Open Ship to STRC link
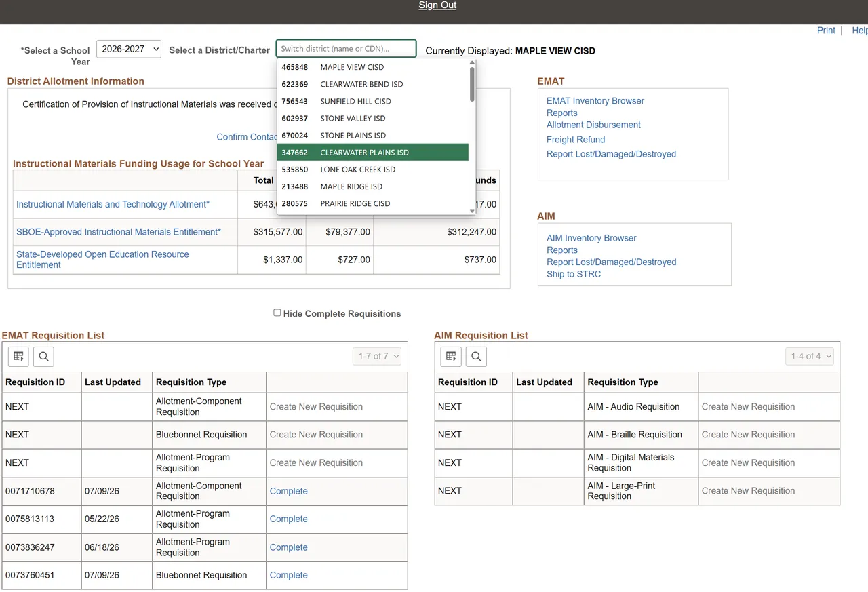The image size is (868, 592). [x=574, y=274]
